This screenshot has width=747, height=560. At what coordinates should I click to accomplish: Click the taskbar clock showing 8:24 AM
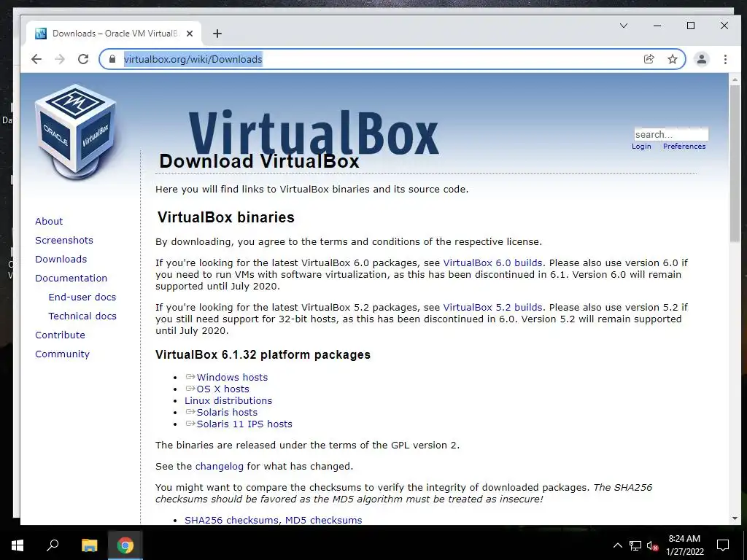click(x=684, y=545)
